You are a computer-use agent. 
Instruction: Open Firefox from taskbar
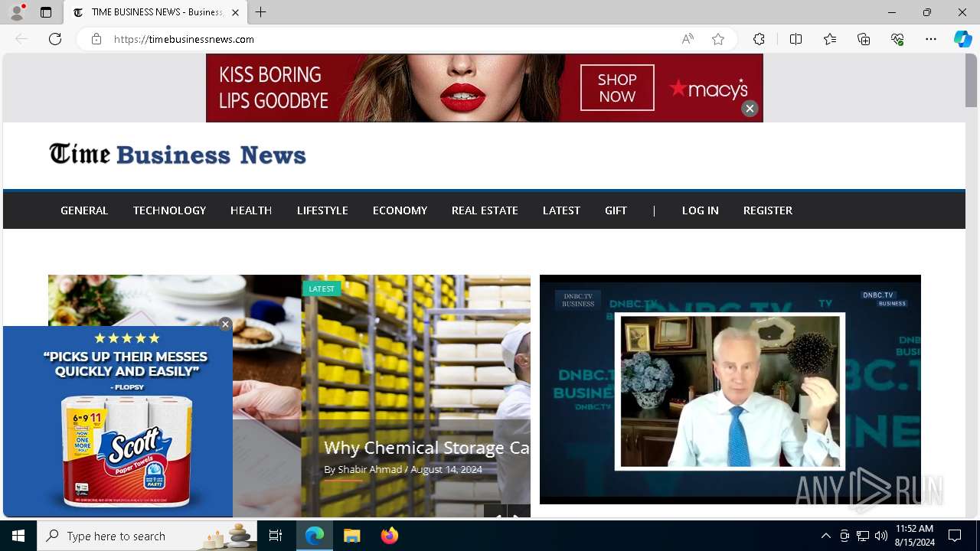point(390,536)
